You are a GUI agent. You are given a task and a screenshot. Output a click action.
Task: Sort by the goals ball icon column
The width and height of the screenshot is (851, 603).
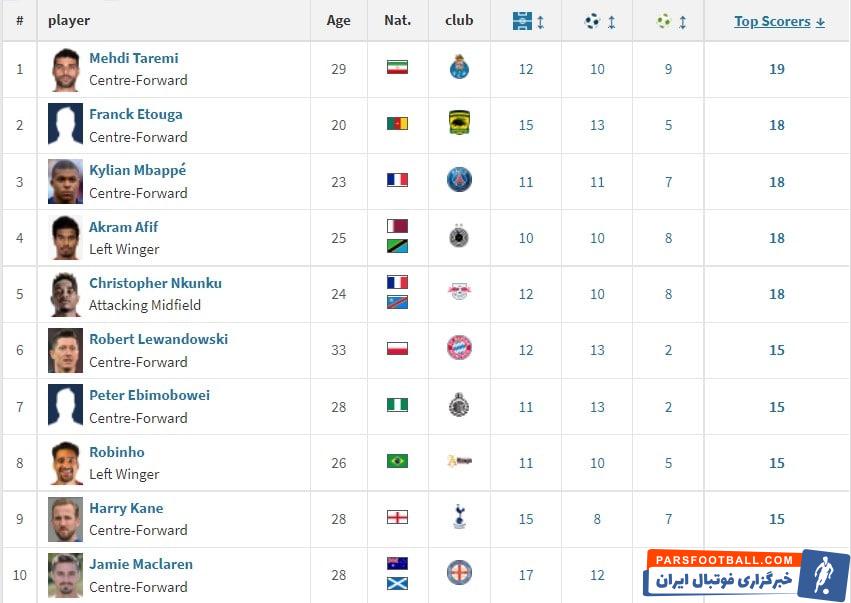pyautogui.click(x=598, y=21)
